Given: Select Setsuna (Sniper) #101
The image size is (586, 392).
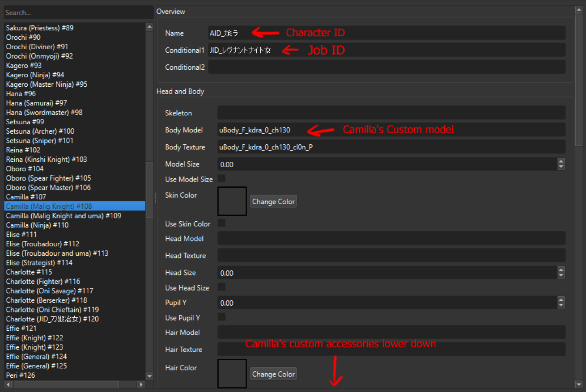Looking at the screenshot, I should pyautogui.click(x=75, y=140).
